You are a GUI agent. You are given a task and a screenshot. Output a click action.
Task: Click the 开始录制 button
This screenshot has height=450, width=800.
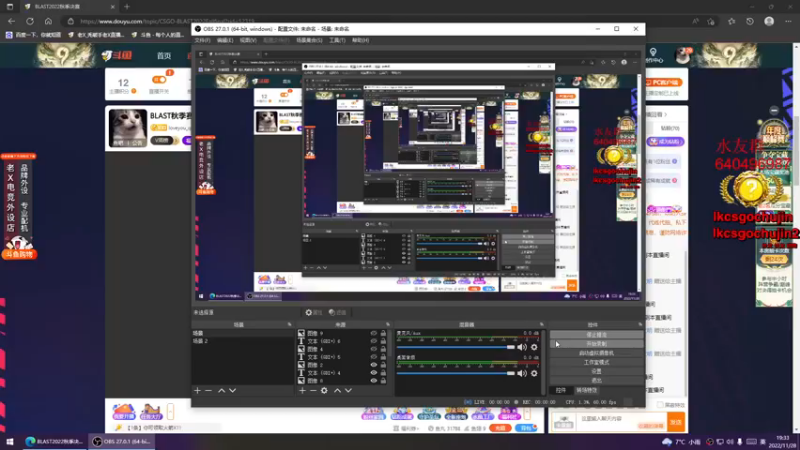pyautogui.click(x=596, y=344)
